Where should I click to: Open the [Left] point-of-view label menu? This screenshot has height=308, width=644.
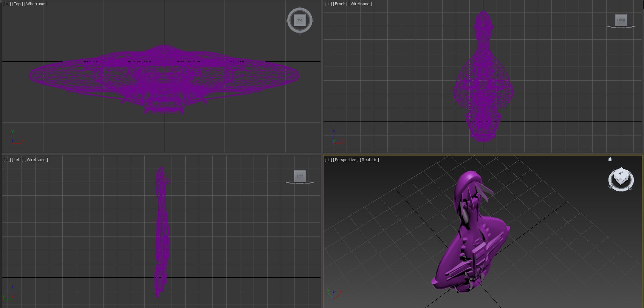tap(17, 160)
